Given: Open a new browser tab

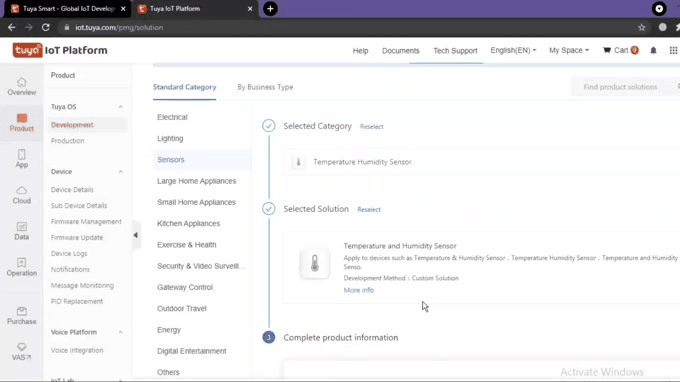Looking at the screenshot, I should coord(270,9).
